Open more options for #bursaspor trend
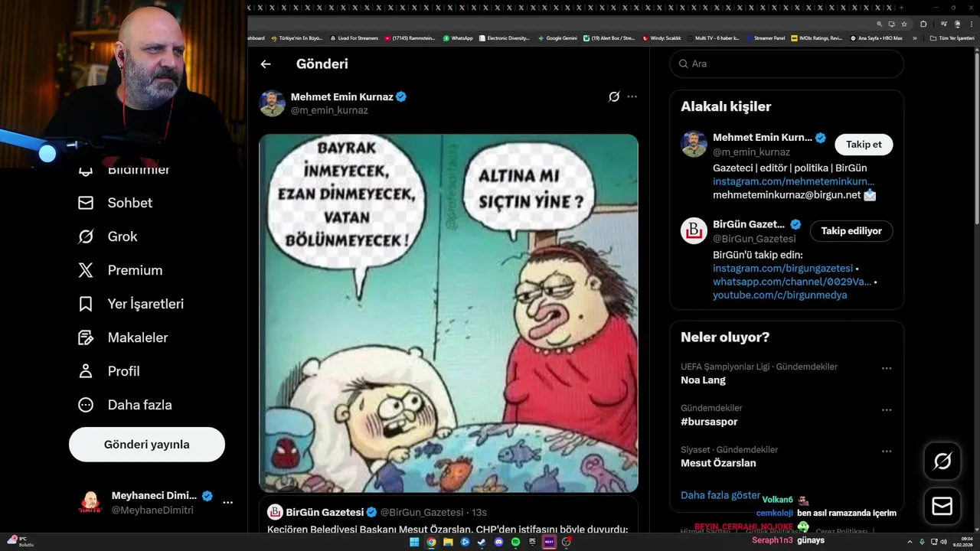The height and width of the screenshot is (551, 980). pyautogui.click(x=887, y=410)
